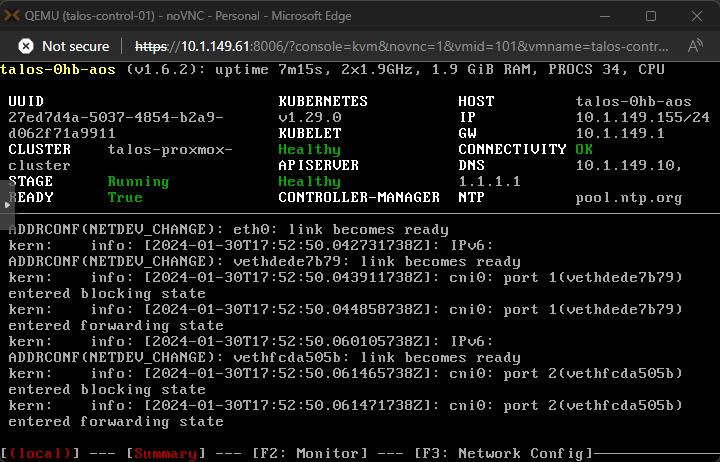Screen dimensions: 720x462
Task: Click the "Not secure" label text
Action: click(x=76, y=46)
